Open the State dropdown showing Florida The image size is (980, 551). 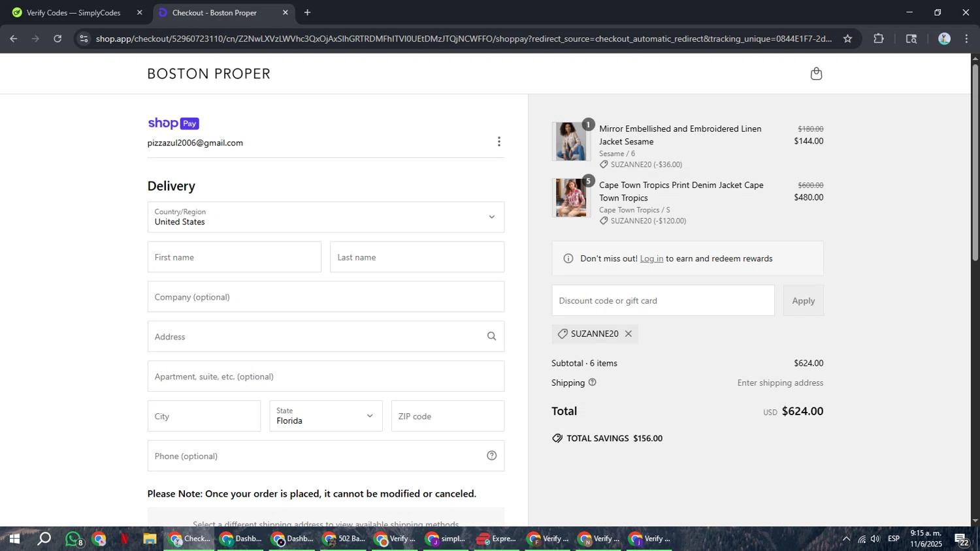point(326,416)
